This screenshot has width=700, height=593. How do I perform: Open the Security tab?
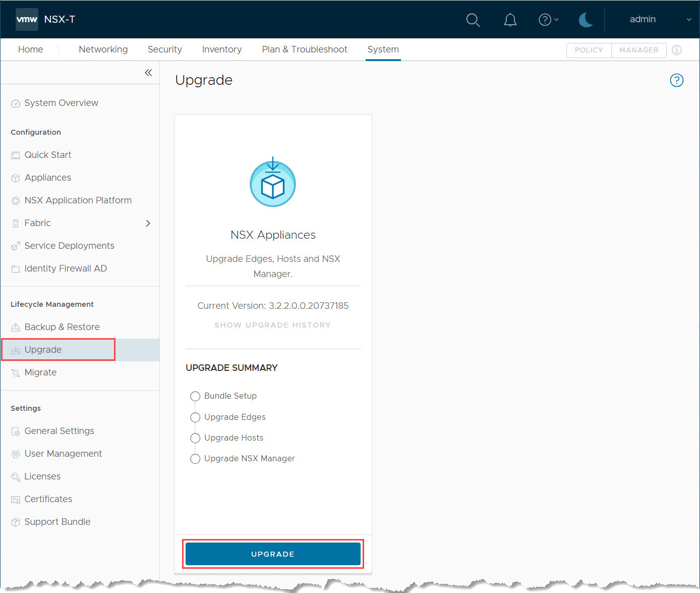(165, 49)
